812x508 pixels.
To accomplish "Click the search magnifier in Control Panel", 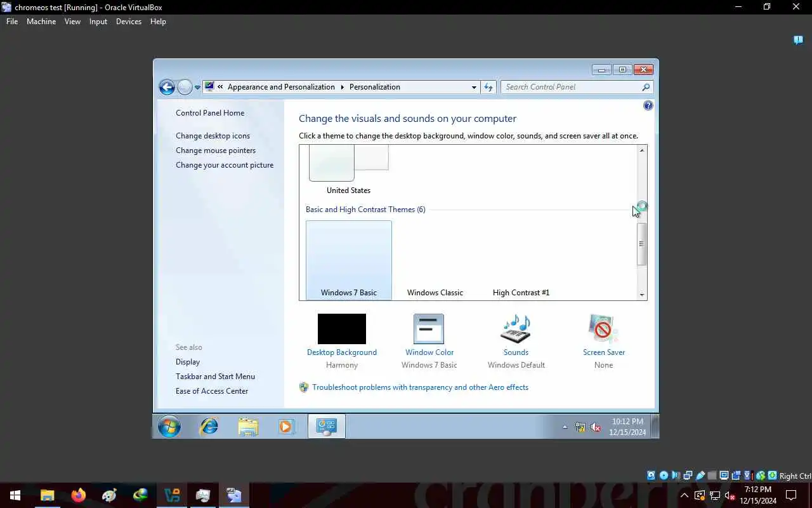I will (646, 87).
